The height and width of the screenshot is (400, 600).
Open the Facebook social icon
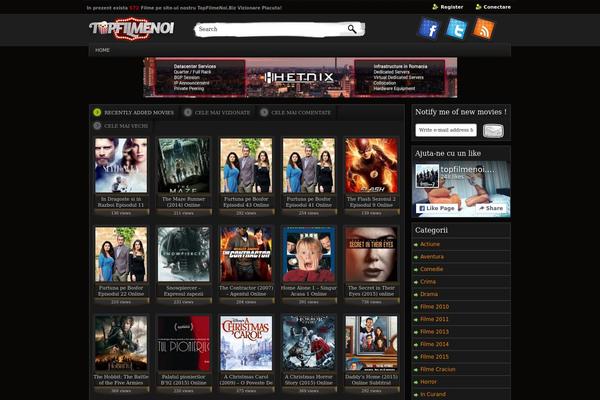click(x=429, y=28)
